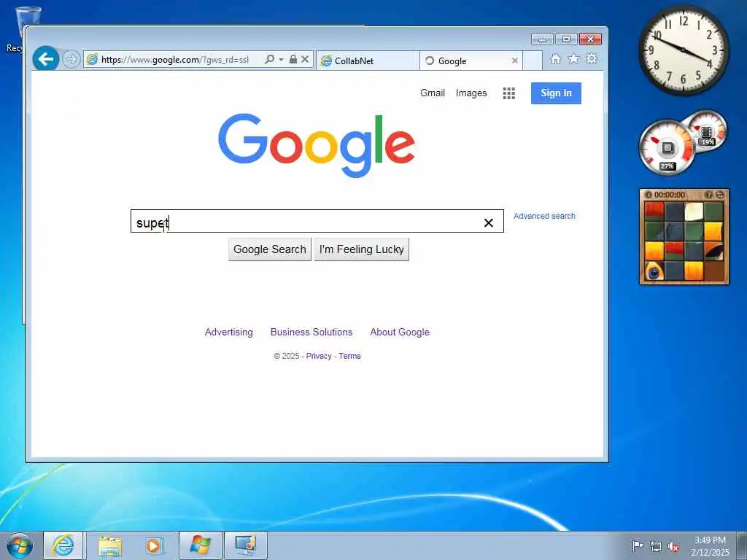Open the address bar dropdown arrow
This screenshot has height=560, width=747.
pyautogui.click(x=281, y=60)
